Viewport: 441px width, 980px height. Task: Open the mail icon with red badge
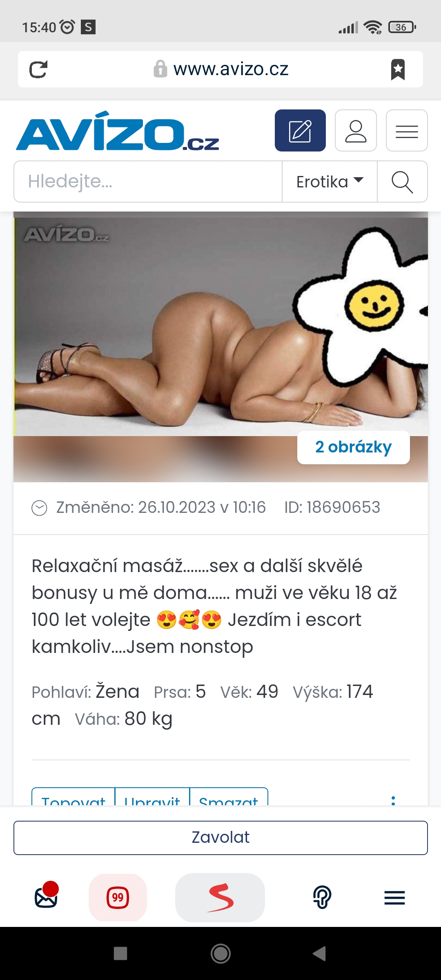tap(46, 896)
